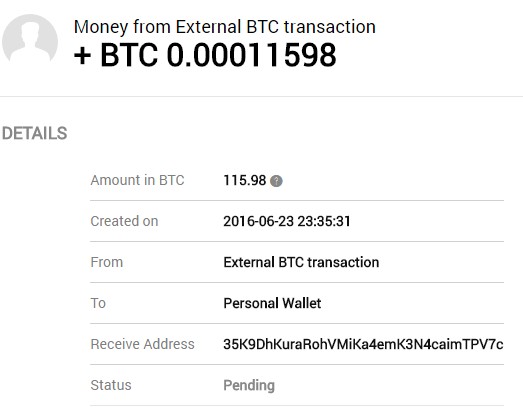
Task: Click the Status label
Action: (111, 385)
